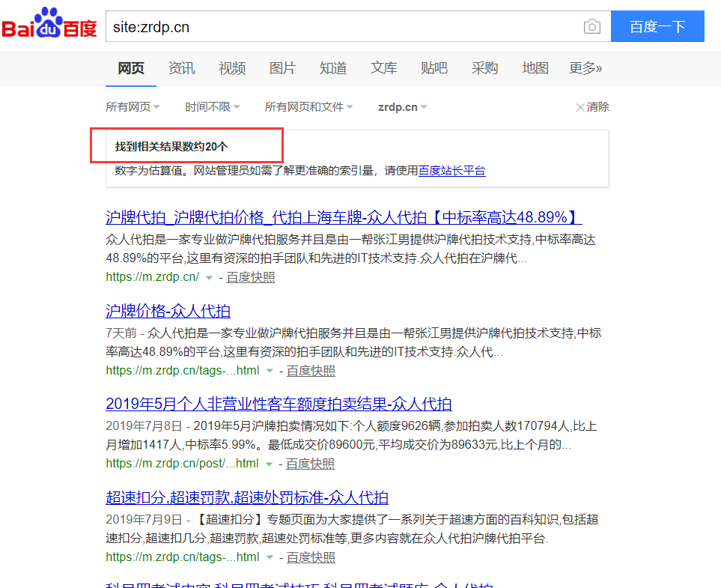Open the 所有网页和文件 file type dropdown
Viewport: 721px width, 588px height.
click(308, 107)
